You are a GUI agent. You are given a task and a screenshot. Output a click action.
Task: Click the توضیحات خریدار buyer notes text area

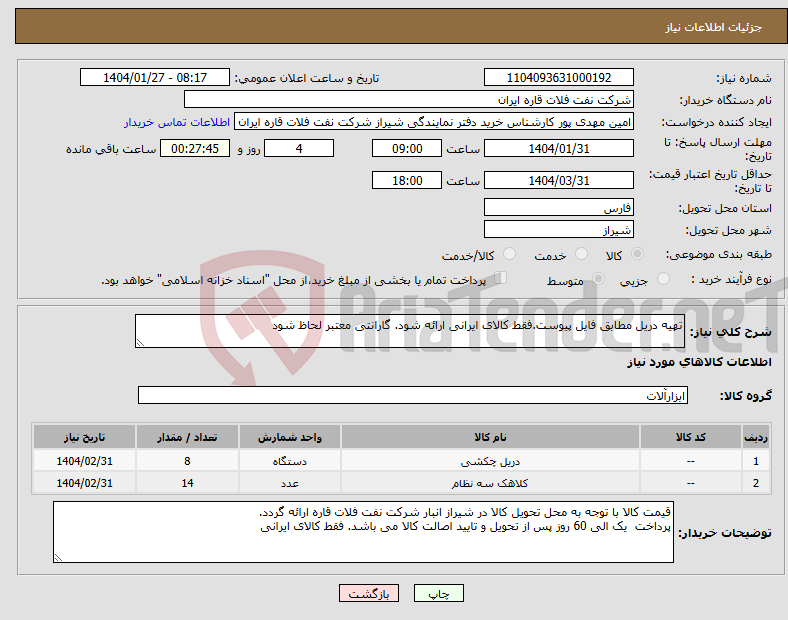click(x=363, y=532)
